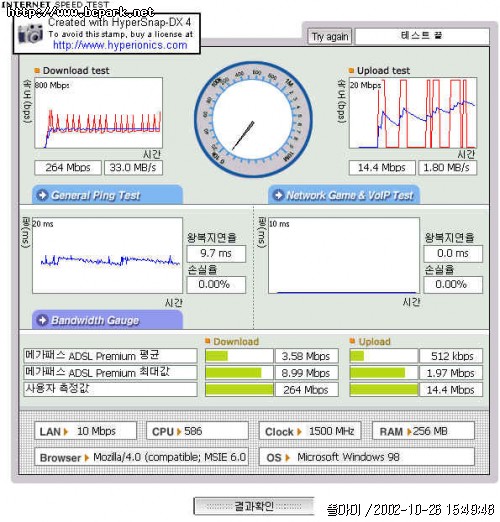Click the 1.97 Mbps upload progress bar
The image size is (500, 522).
[384, 373]
